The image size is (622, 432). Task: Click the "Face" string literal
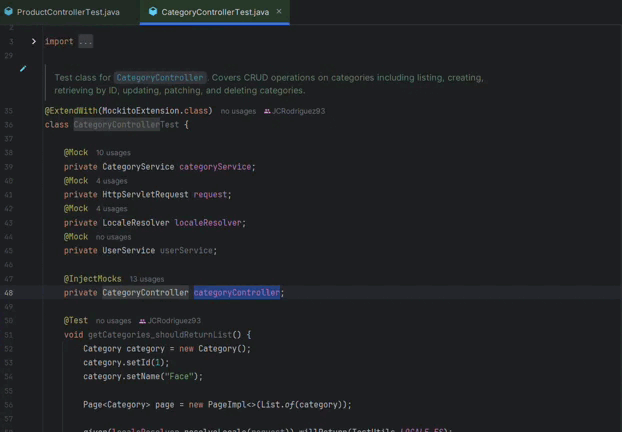[179, 376]
